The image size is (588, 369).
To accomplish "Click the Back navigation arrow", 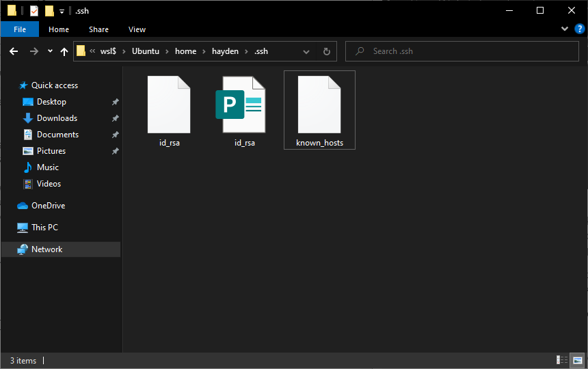I will pyautogui.click(x=14, y=51).
